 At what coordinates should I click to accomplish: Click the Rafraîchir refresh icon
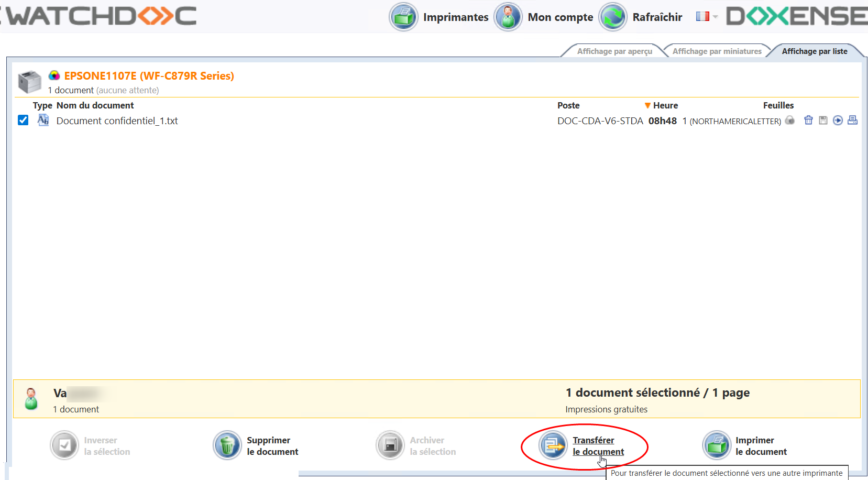coord(612,17)
